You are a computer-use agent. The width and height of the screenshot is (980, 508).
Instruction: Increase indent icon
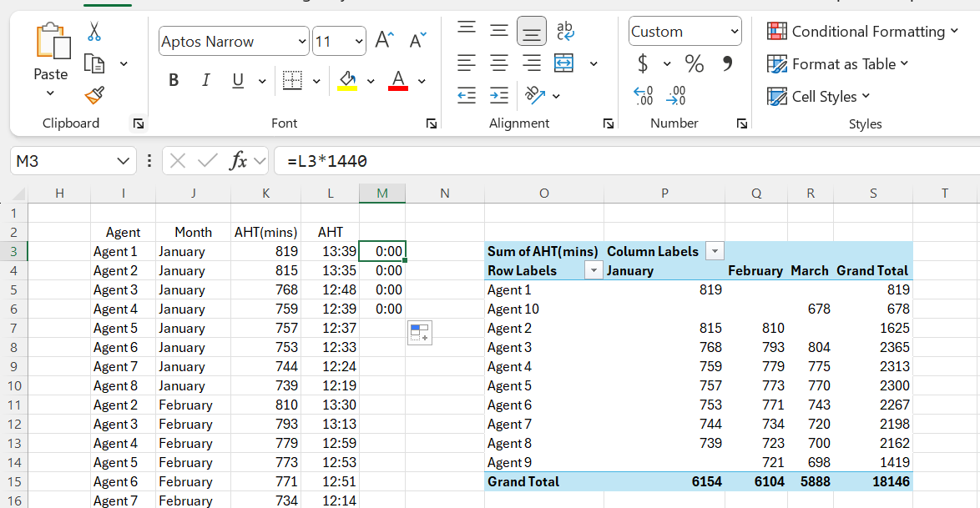pyautogui.click(x=498, y=96)
